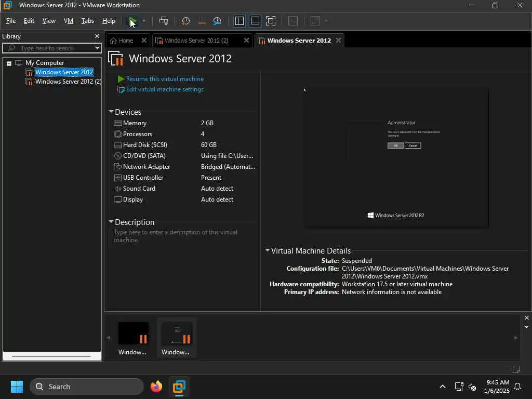Image resolution: width=532 pixels, height=399 pixels.
Task: Enter full screen mode icon
Action: 271,21
